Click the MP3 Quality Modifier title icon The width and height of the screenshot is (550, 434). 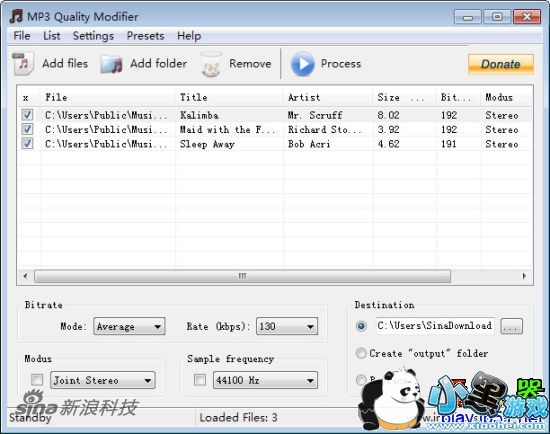tap(16, 16)
